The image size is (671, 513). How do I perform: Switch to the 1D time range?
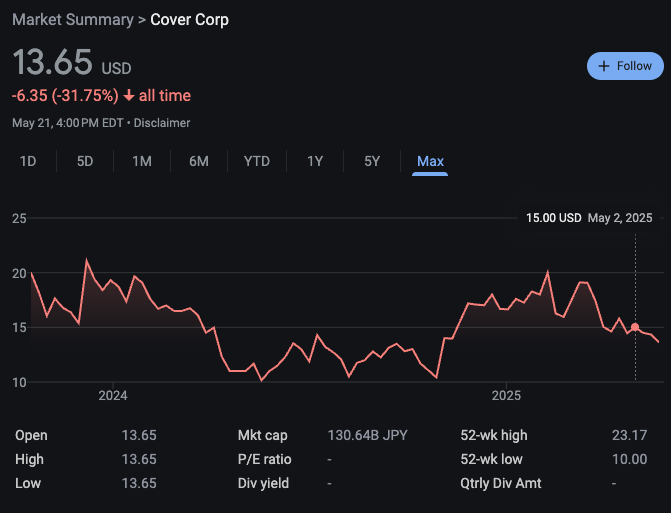[28, 161]
